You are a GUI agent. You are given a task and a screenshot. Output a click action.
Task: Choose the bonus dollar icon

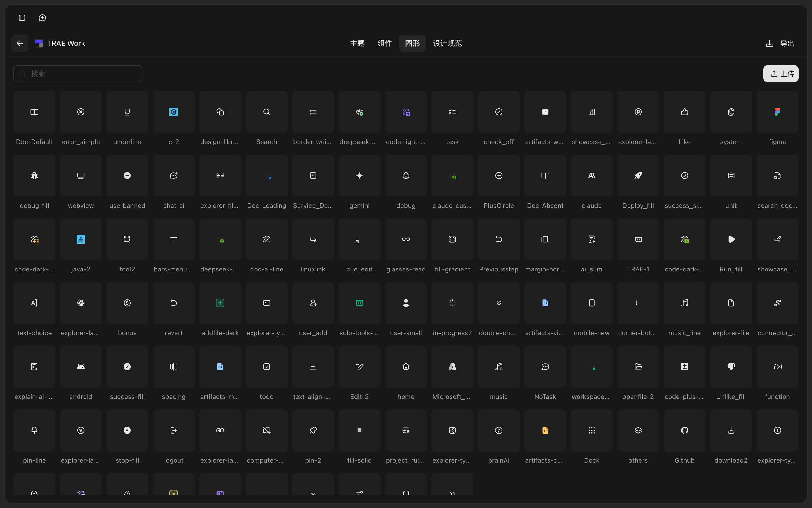point(127,303)
